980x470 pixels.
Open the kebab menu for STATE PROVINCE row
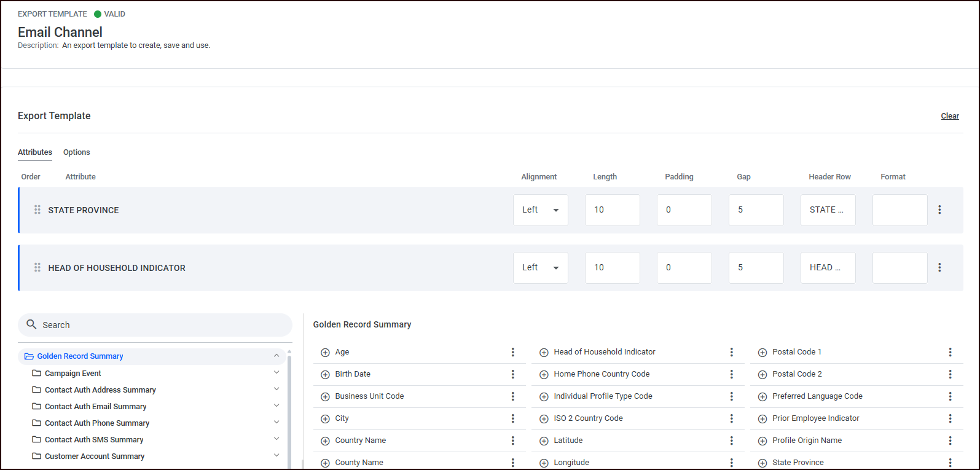[x=939, y=210]
